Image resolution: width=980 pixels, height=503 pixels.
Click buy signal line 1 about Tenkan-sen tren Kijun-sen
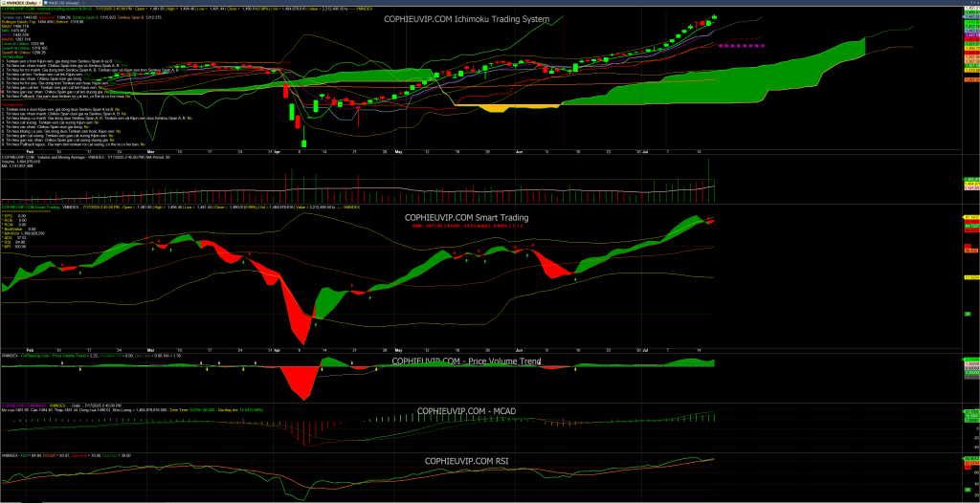coord(61,61)
